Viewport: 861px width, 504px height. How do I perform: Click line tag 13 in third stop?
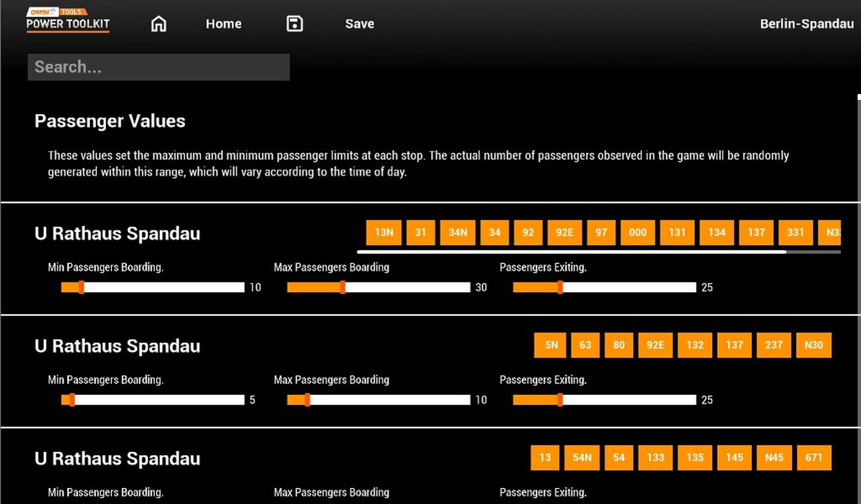[x=545, y=458]
